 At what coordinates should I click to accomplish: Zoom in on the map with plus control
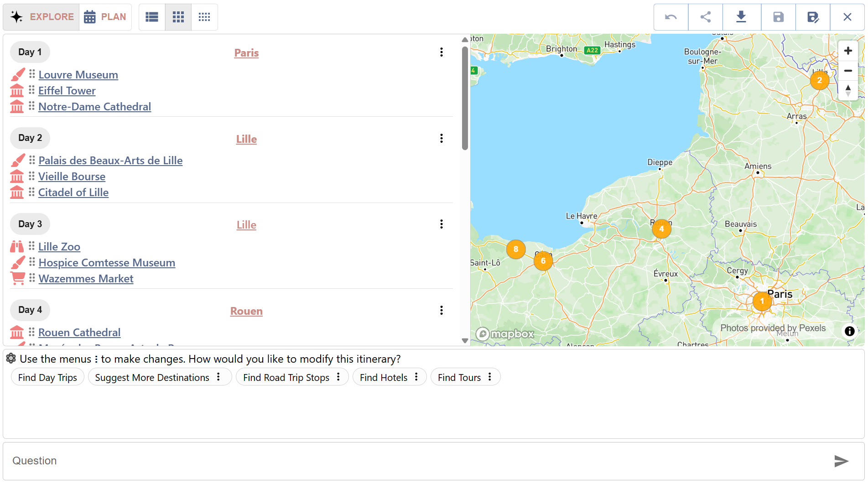point(848,51)
